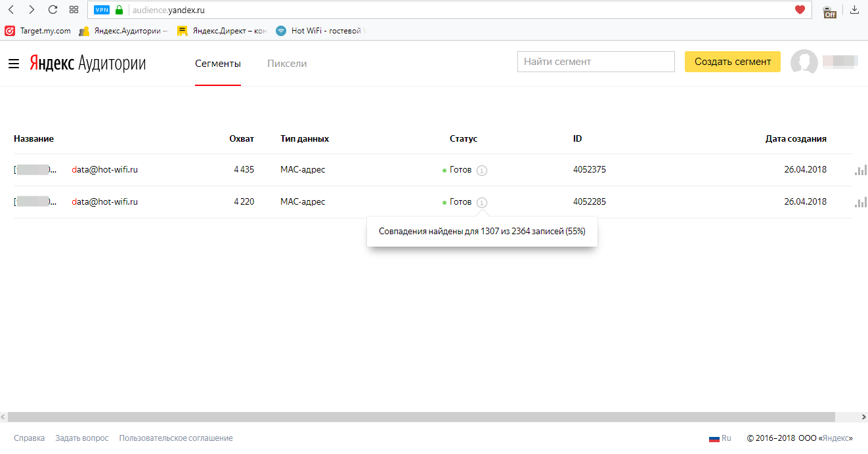Open statistics chart icon for segment 4052285
The height and width of the screenshot is (454, 868).
click(860, 203)
